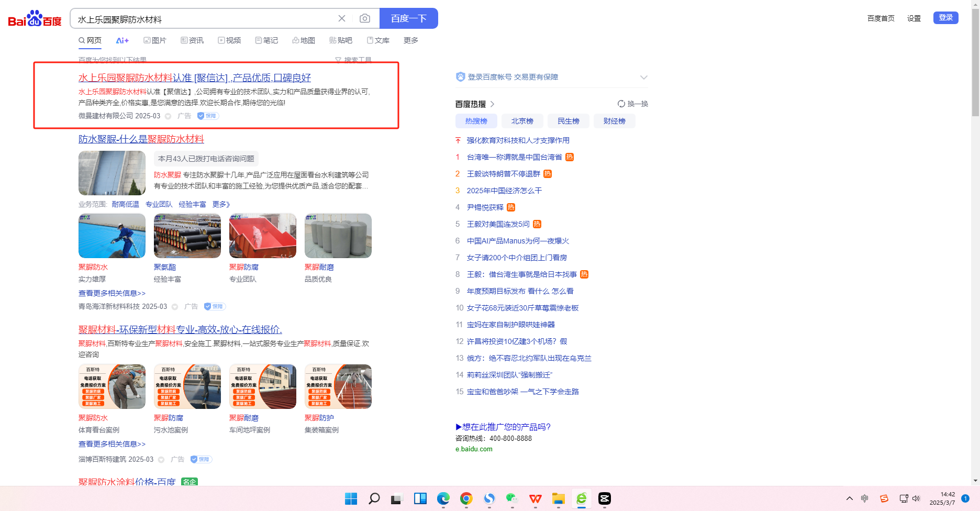Open the 聚脲耐磨 品质优良 tanks thumbnail
The width and height of the screenshot is (980, 511).
click(338, 236)
